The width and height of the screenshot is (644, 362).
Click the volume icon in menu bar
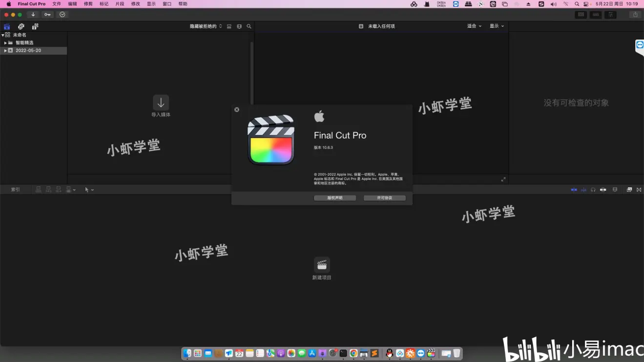point(553,4)
